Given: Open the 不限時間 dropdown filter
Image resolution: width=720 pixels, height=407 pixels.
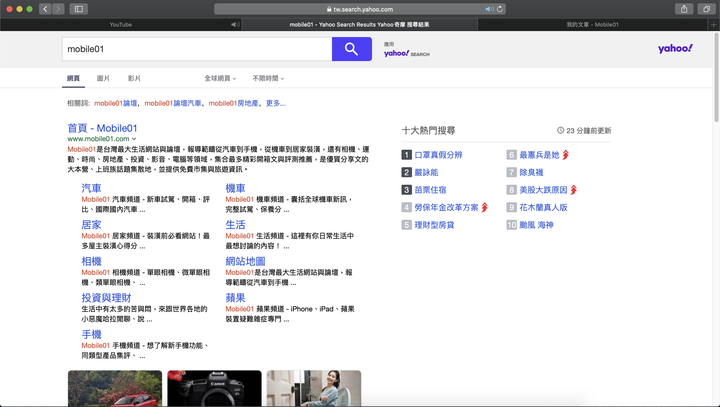Looking at the screenshot, I should tap(268, 78).
